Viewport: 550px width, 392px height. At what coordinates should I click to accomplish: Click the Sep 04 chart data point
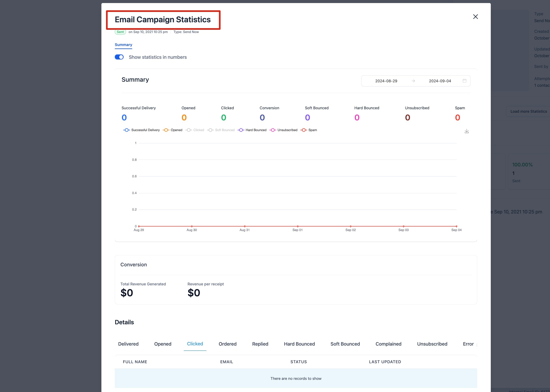pyautogui.click(x=456, y=226)
